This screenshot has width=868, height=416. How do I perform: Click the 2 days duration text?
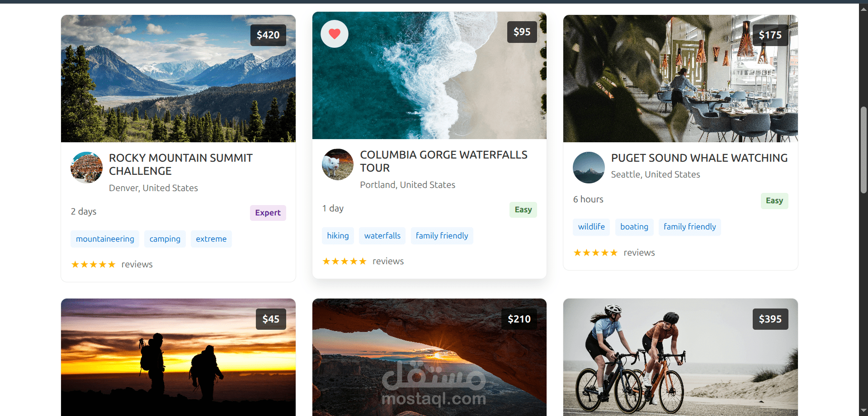coord(84,212)
